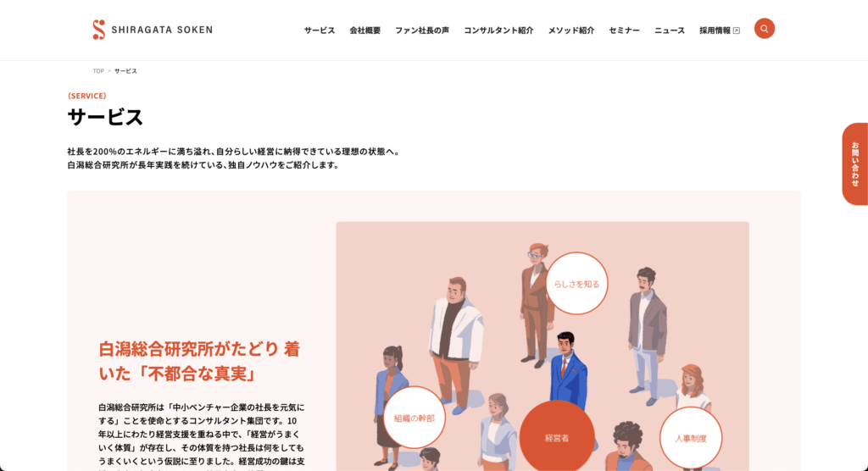868x471 pixels.
Task: Click the TOP breadcrumb link
Action: tap(98, 71)
